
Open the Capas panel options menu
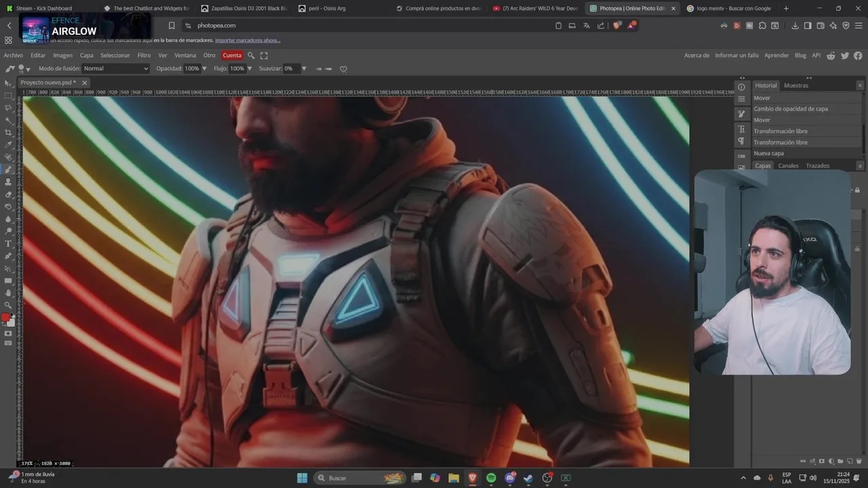[x=860, y=165]
